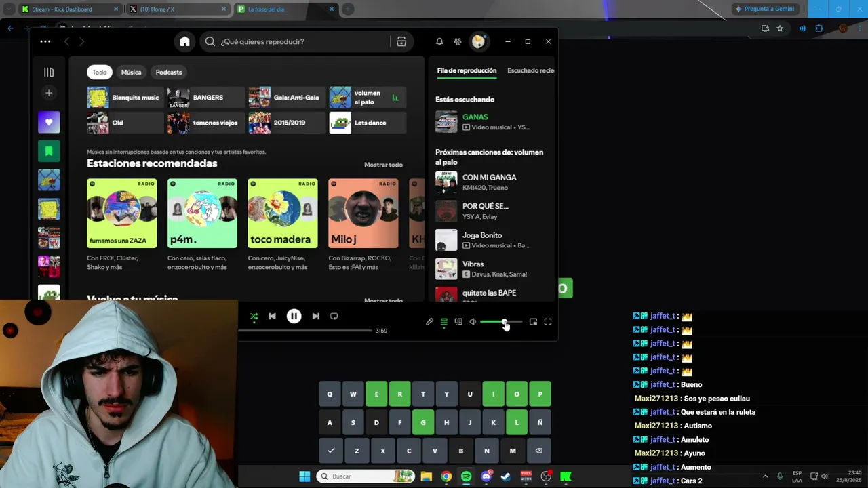Open the Spotify miniplayer
Image resolution: width=868 pixels, height=488 pixels.
(x=533, y=322)
